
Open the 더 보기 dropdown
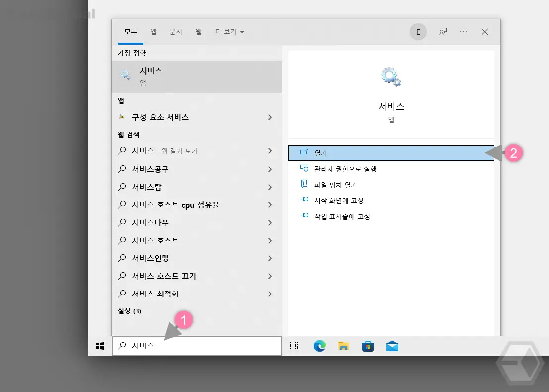[230, 32]
